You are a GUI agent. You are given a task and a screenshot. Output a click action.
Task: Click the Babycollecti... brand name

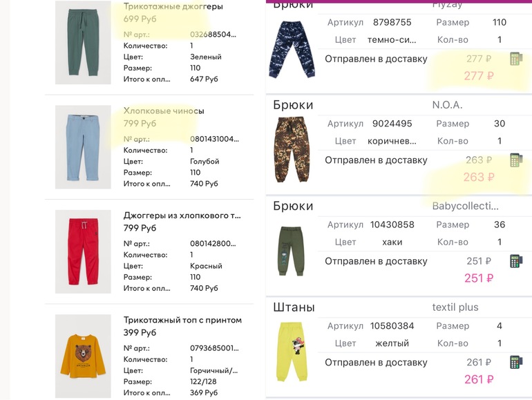pyautogui.click(x=465, y=206)
